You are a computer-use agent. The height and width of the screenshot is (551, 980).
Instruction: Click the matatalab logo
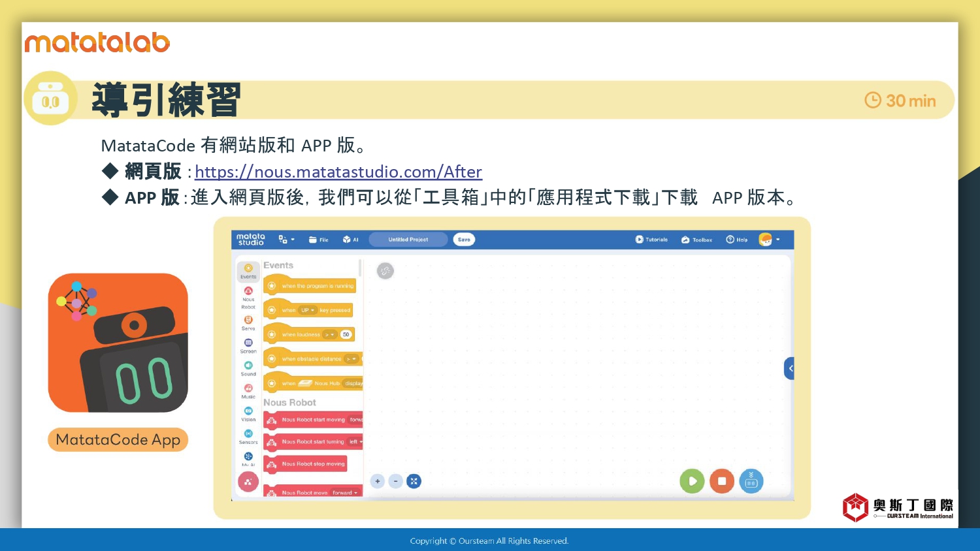pos(97,42)
